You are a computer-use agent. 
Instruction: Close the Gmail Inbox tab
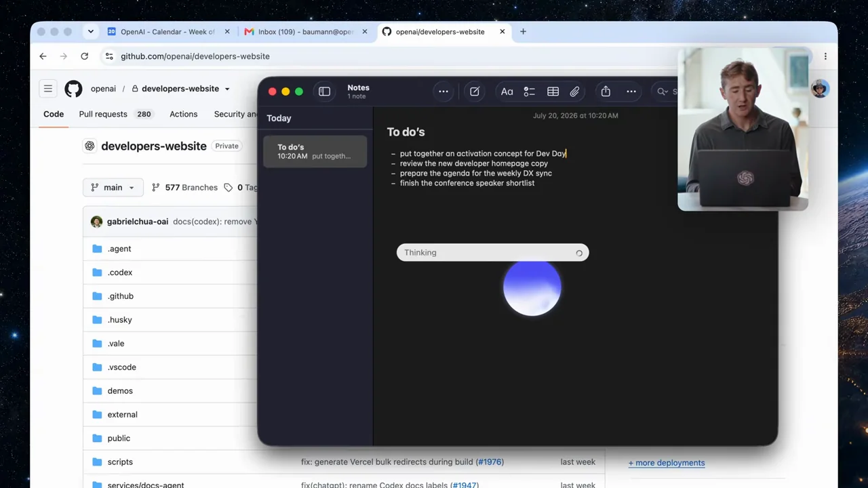click(364, 32)
